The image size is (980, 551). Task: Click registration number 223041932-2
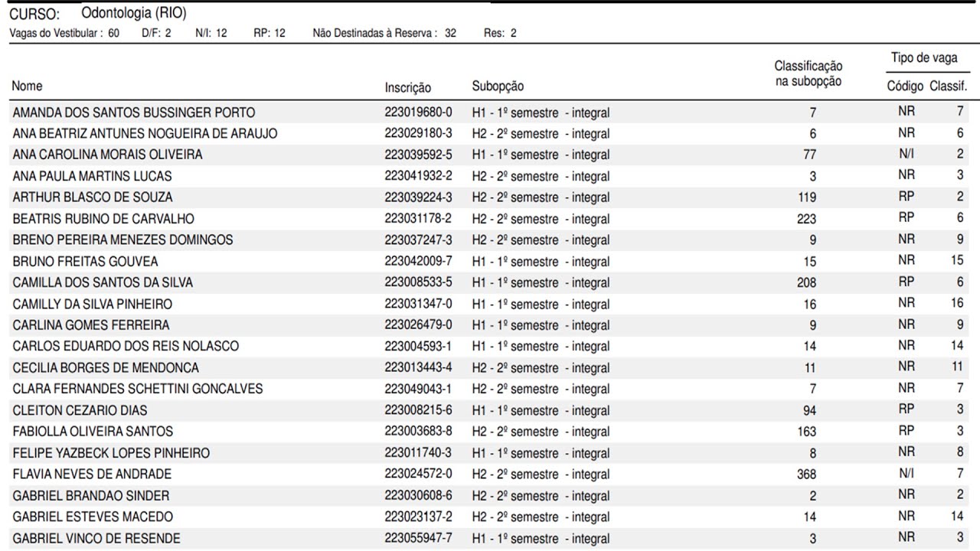(x=418, y=176)
